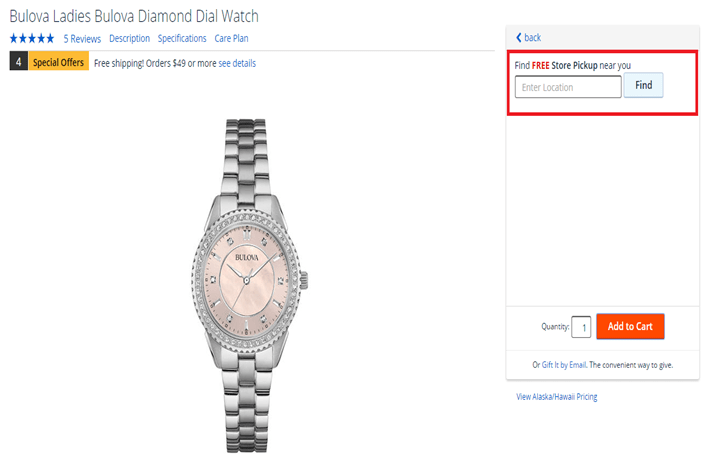Image resolution: width=711 pixels, height=463 pixels.
Task: Open free shipping see details link
Action: 237,63
